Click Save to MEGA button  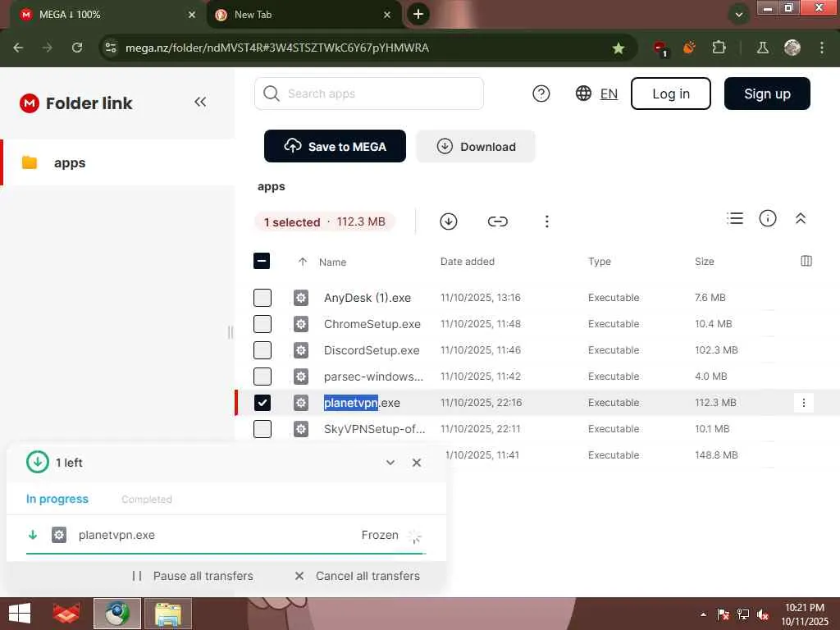335,146
